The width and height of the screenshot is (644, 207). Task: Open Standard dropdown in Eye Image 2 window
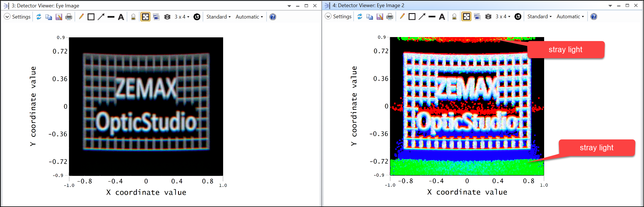[x=540, y=17]
